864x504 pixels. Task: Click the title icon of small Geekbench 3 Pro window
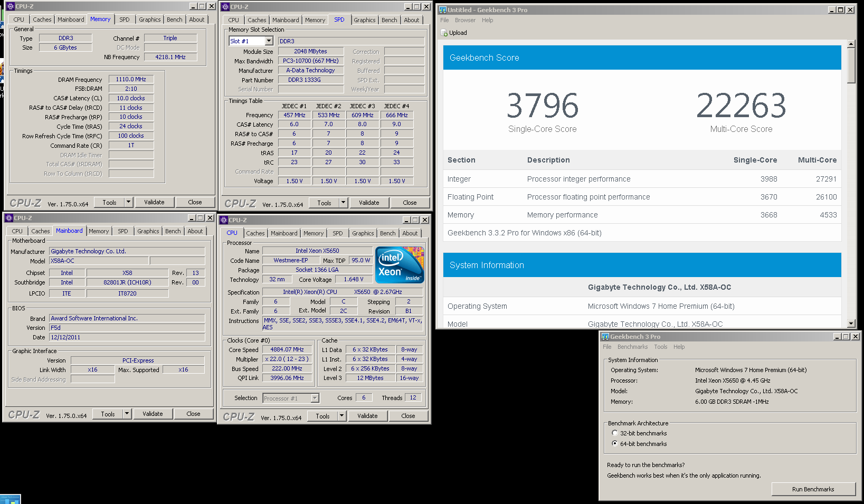(605, 336)
